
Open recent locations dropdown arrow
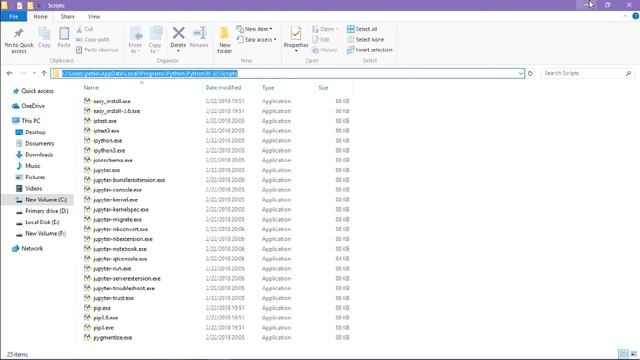[34, 73]
